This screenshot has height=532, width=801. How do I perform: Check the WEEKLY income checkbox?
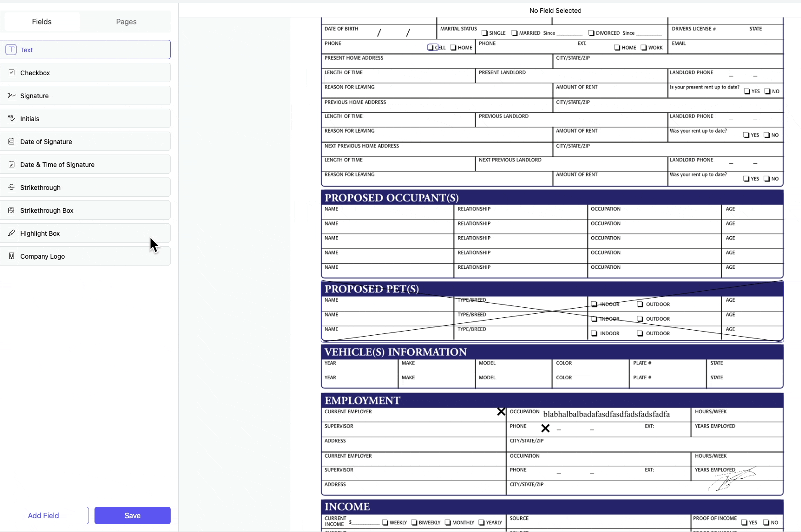[385, 522]
